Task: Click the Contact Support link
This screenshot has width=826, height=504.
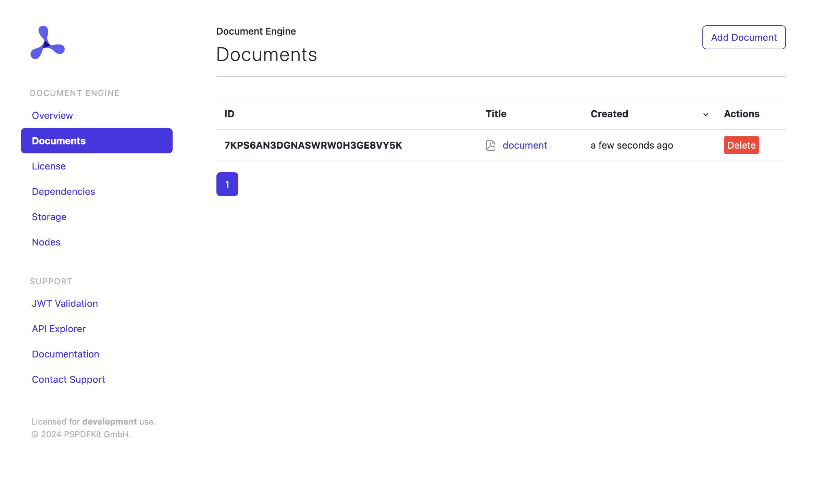Action: pyautogui.click(x=68, y=379)
